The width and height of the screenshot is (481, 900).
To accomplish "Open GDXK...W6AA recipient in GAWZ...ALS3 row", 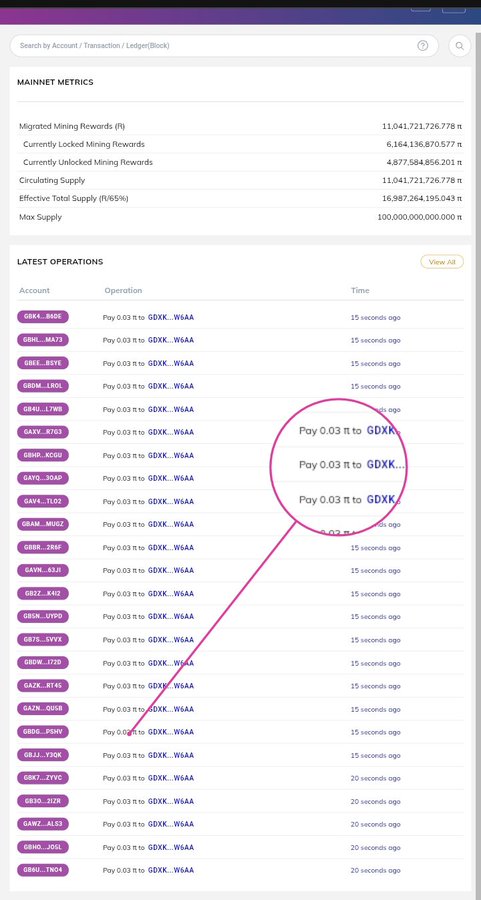I will click(170, 824).
